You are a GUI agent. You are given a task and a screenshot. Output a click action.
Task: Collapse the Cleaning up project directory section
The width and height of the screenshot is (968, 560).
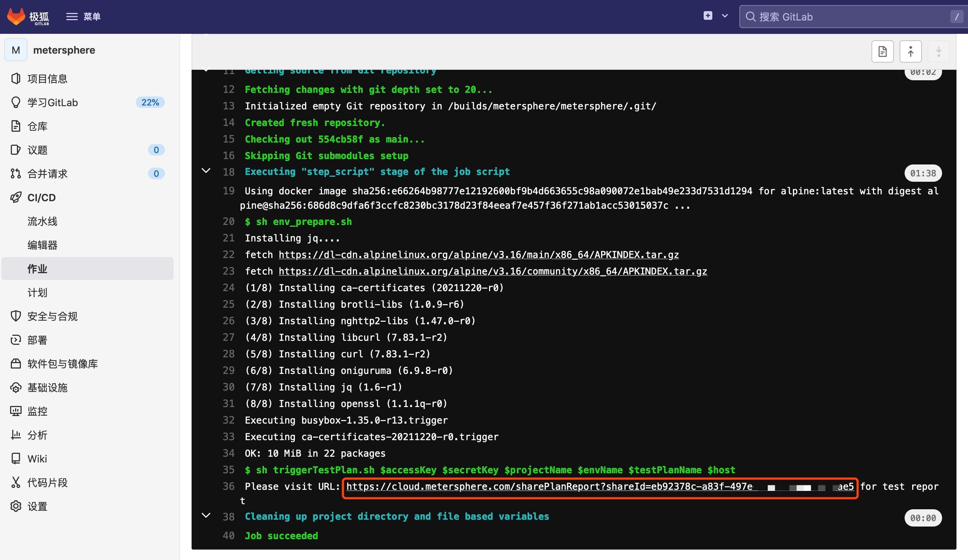tap(206, 515)
